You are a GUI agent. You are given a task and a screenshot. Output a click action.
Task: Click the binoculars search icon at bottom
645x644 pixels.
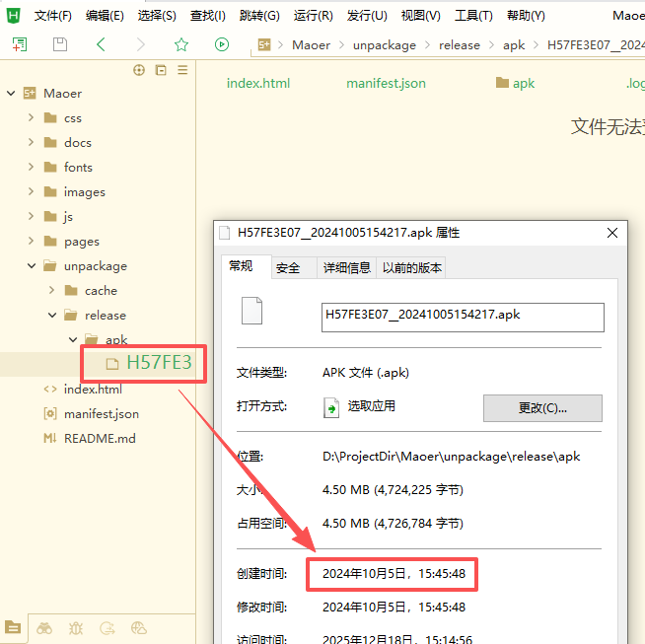44,628
